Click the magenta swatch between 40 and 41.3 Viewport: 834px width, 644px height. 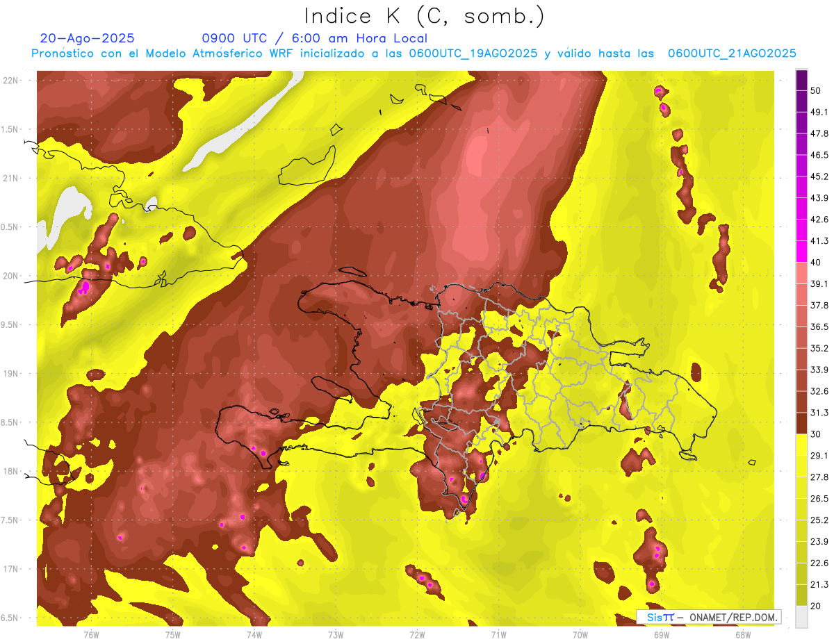tap(801, 251)
